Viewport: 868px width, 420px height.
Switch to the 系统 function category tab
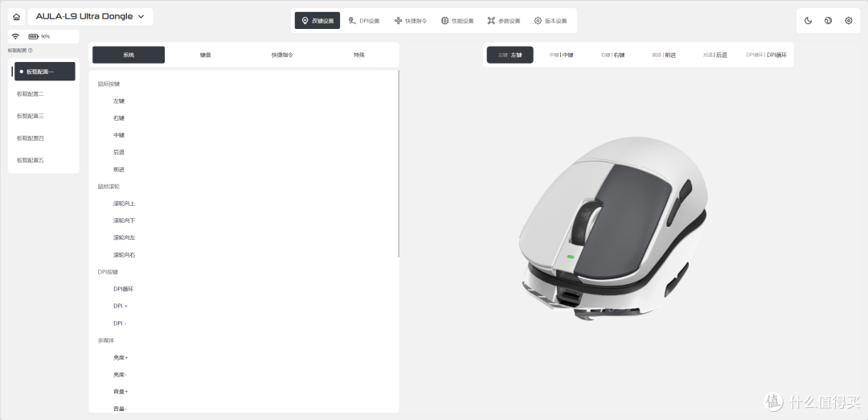tap(129, 55)
